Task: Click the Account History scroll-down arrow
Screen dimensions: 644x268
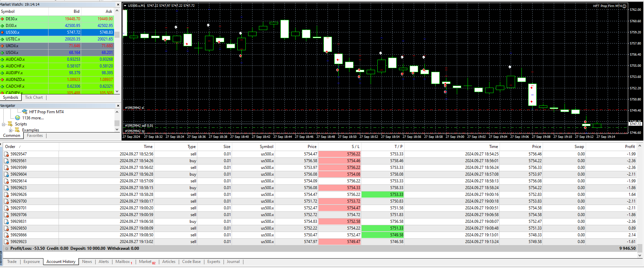Action: 640,256
